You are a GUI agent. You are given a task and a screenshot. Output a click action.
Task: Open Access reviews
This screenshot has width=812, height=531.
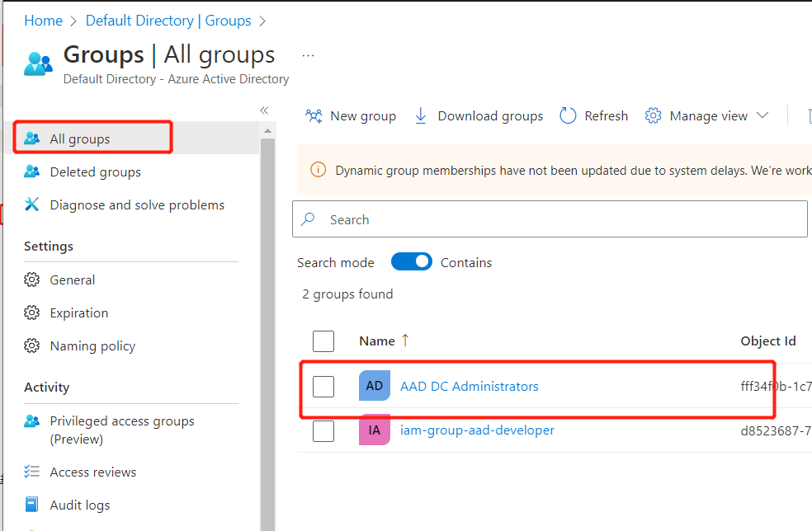pos(131,472)
